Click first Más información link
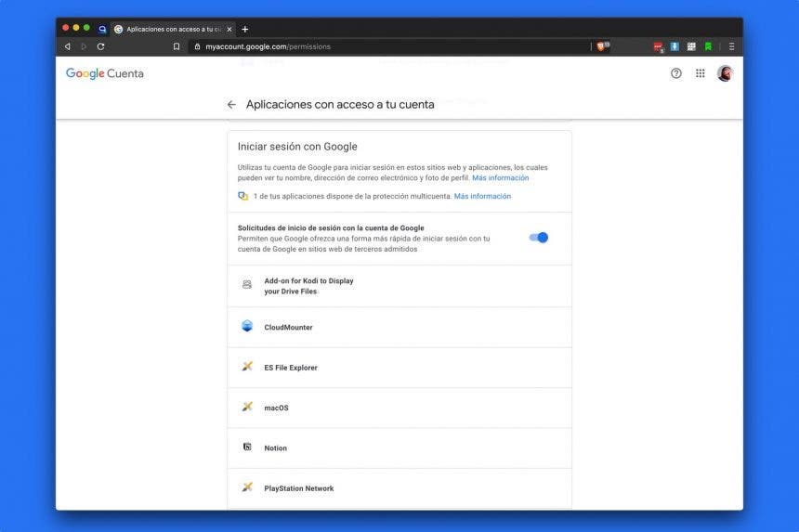 click(x=500, y=178)
